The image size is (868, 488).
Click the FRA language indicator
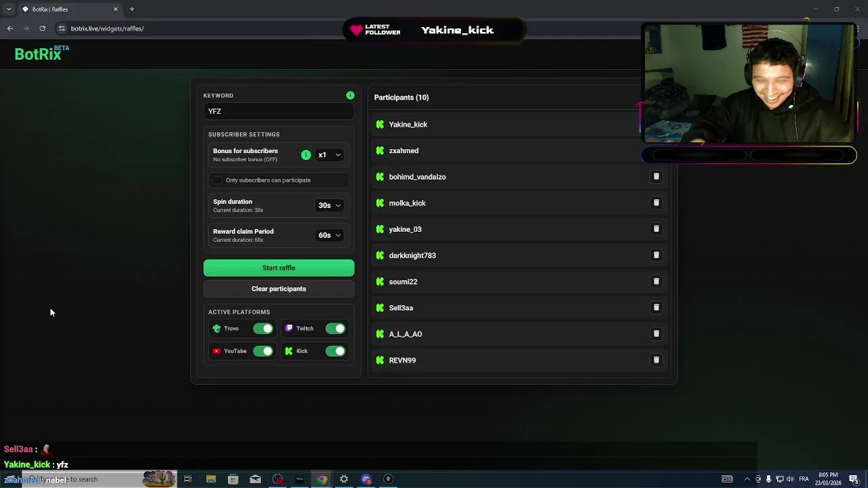(x=804, y=479)
